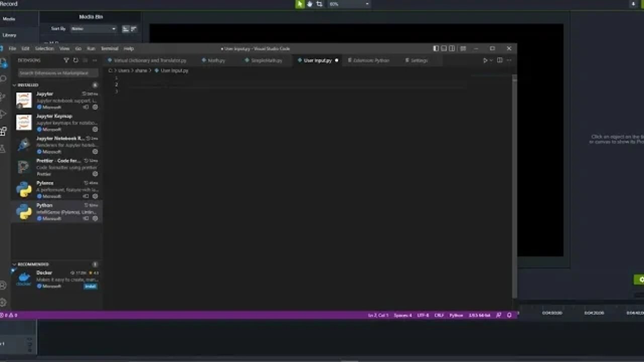Click the Search Extensions in Marketplace field
Screen dimensions: 644x362
coord(57,73)
